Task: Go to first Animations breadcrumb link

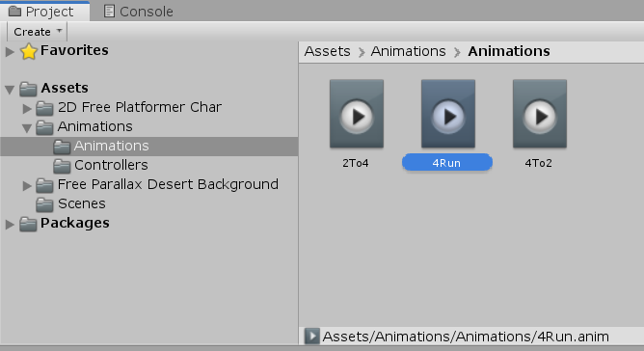Action: [x=408, y=51]
